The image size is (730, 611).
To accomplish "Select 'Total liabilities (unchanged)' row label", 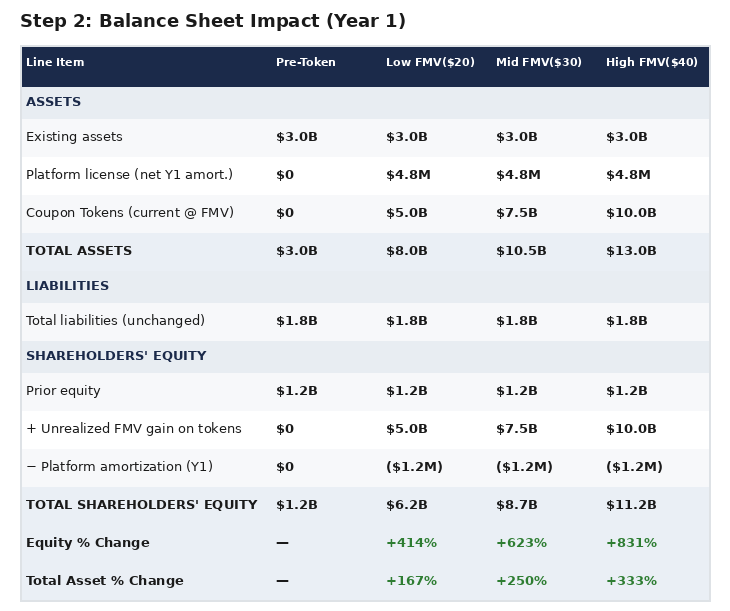I will coord(115,321).
